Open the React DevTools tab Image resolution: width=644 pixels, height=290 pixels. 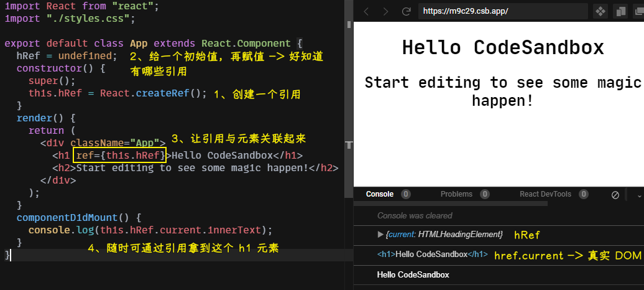pyautogui.click(x=545, y=194)
